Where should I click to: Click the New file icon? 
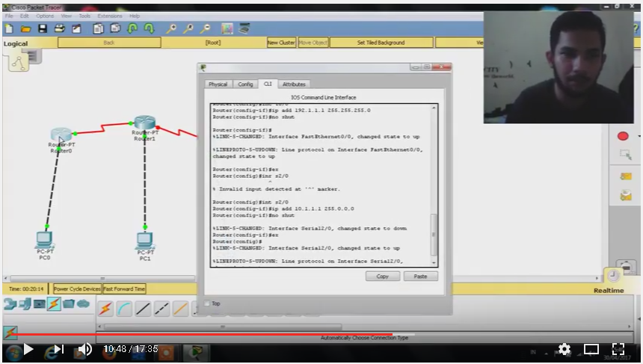pos(9,28)
